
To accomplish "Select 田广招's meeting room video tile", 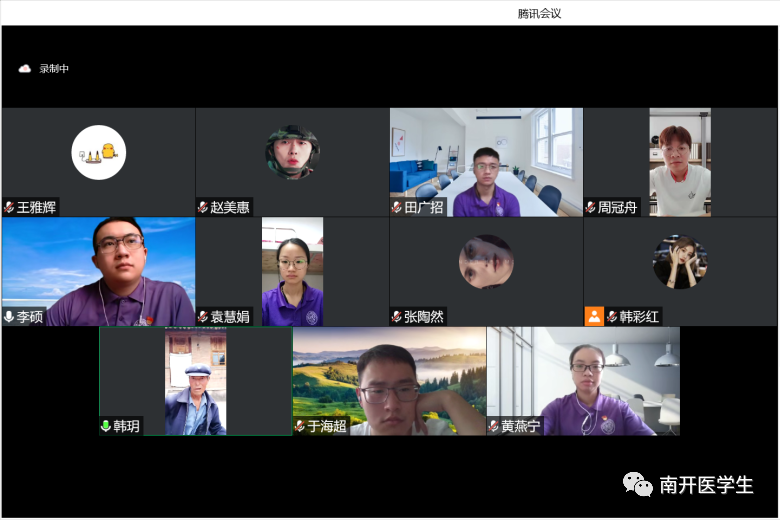I will click(486, 160).
